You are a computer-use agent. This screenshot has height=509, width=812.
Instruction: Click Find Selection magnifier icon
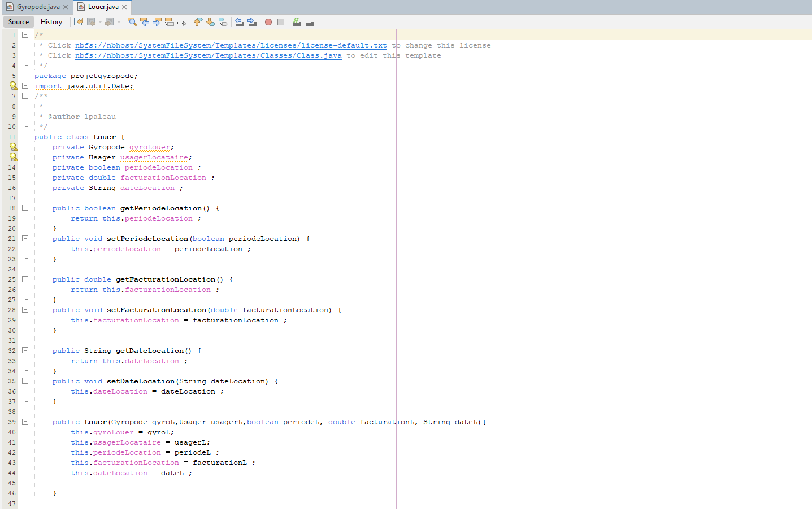tap(132, 22)
